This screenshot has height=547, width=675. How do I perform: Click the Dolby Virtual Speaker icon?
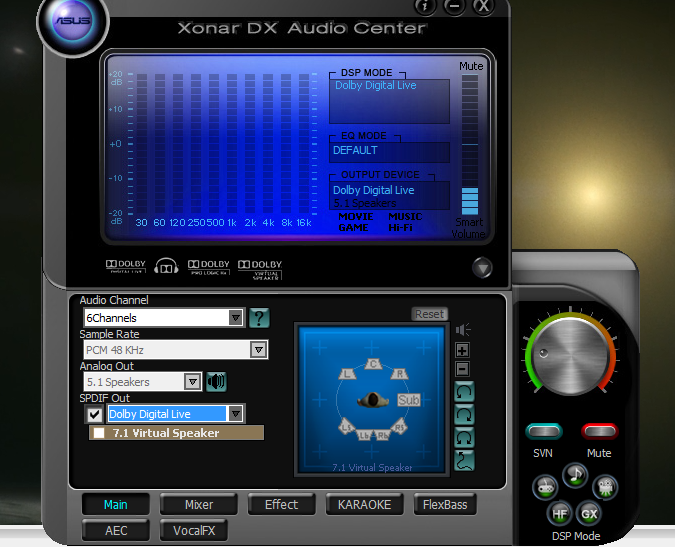tap(260, 270)
